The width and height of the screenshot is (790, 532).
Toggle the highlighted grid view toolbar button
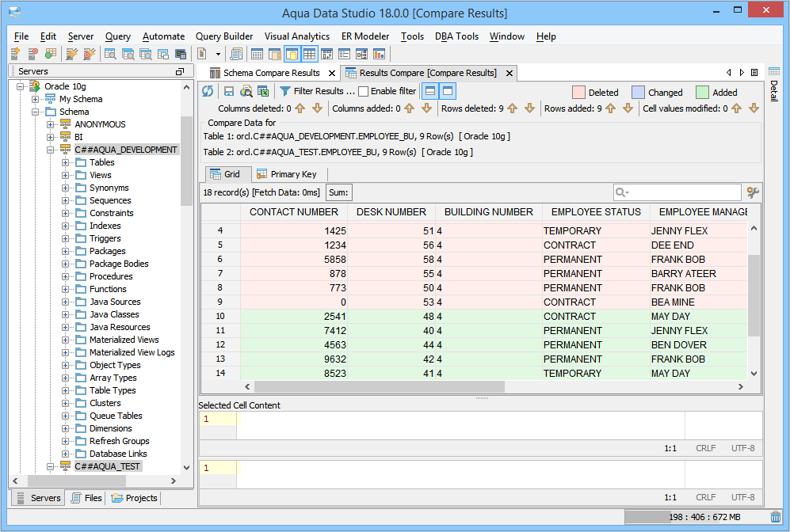tap(309, 54)
